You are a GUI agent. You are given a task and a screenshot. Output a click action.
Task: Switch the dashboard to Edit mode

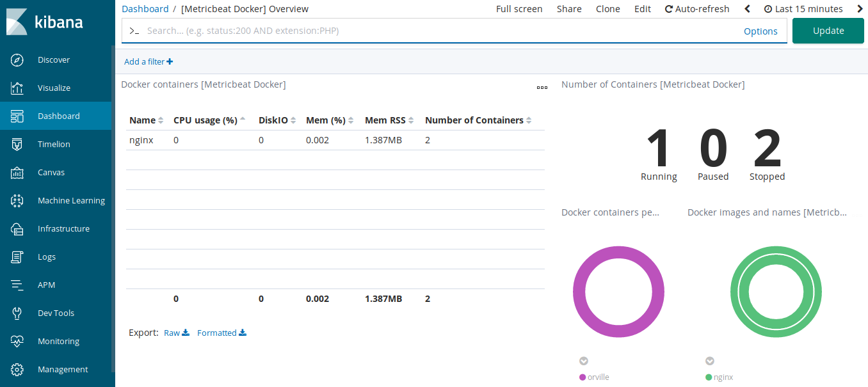(x=643, y=8)
